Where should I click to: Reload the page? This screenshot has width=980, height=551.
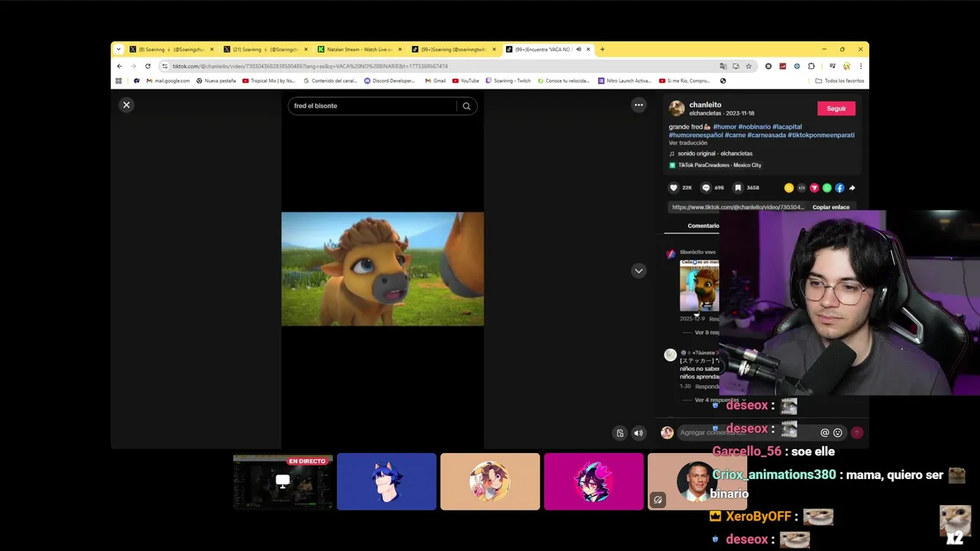pos(148,66)
